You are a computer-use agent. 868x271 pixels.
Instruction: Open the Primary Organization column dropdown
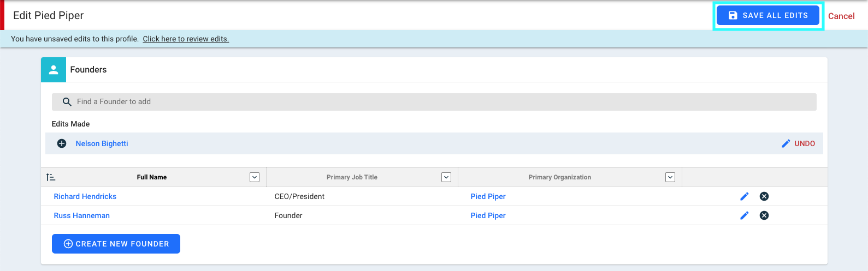coord(670,177)
